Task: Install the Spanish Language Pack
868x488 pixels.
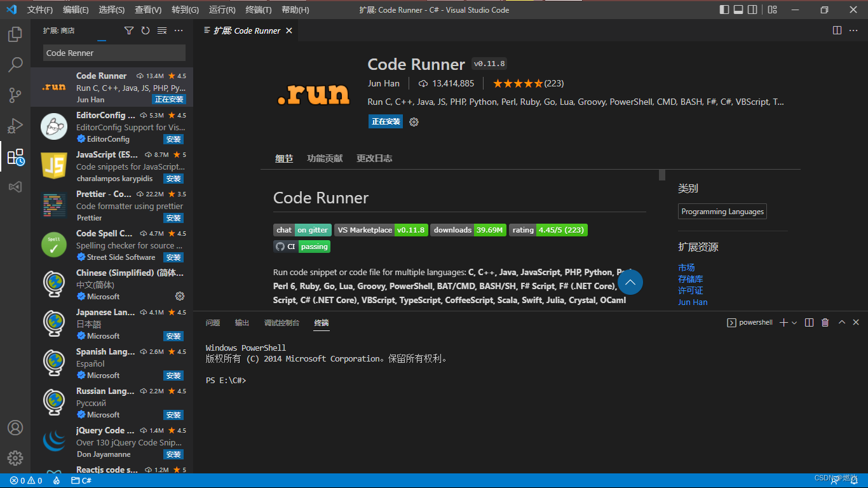Action: click(x=173, y=376)
